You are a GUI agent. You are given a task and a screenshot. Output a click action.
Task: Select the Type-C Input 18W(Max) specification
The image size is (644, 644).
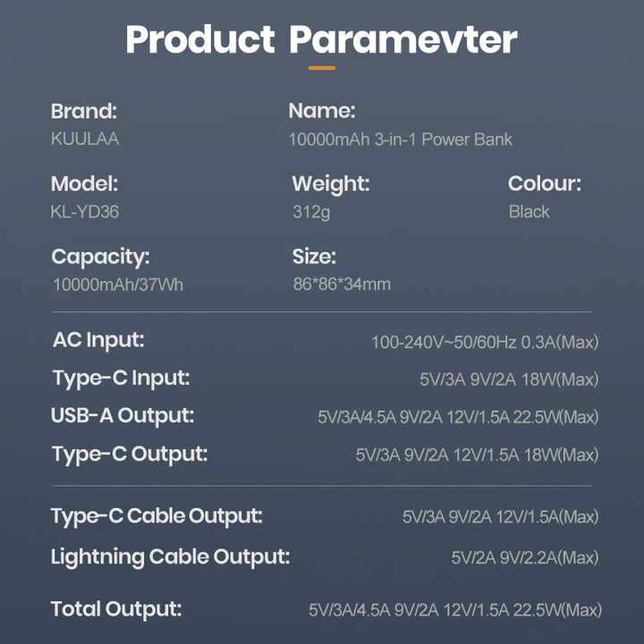coord(509,379)
